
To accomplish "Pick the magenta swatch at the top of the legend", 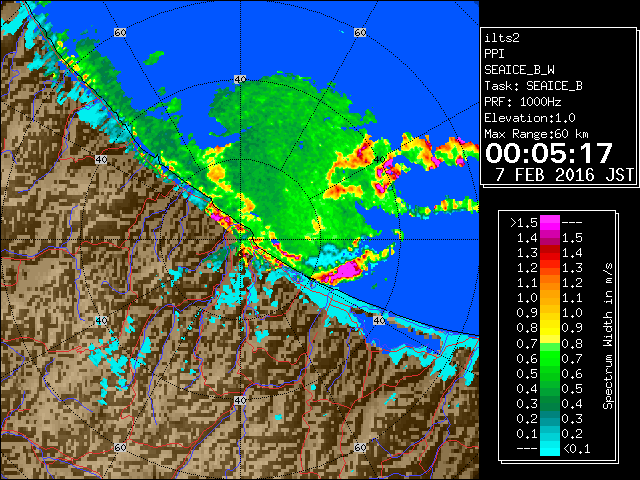I will click(550, 223).
